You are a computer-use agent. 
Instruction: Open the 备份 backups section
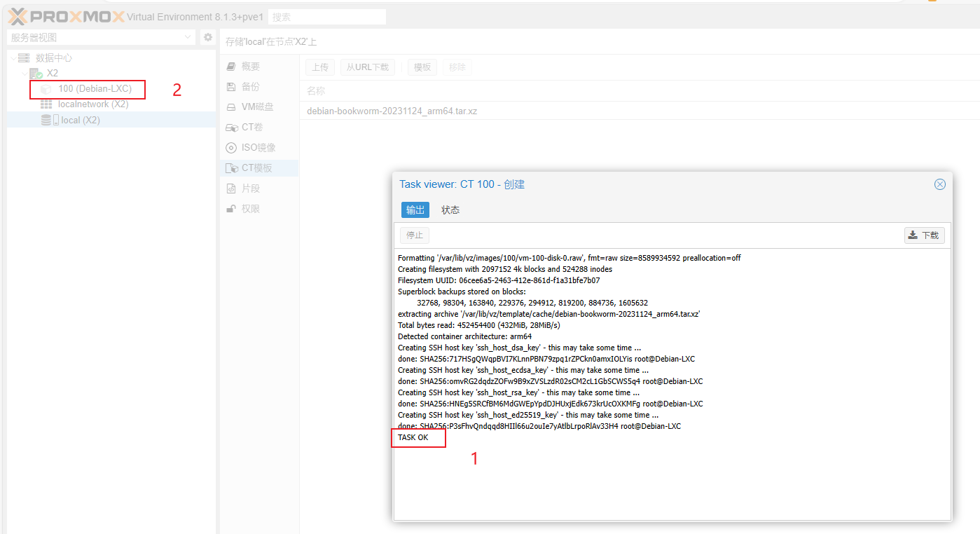coord(250,87)
